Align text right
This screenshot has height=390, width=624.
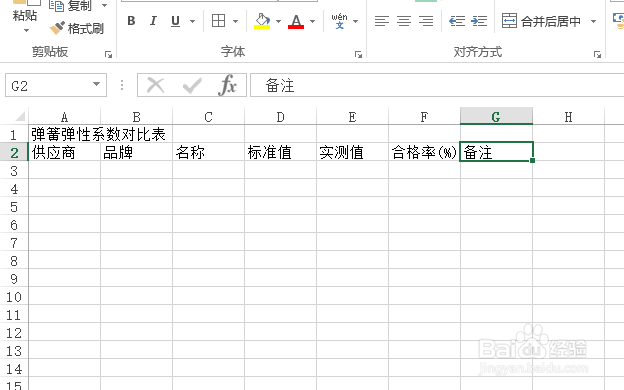(x=426, y=21)
